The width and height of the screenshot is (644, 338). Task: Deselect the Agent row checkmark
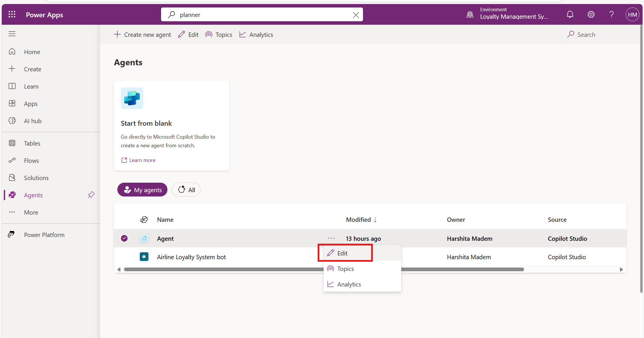124,238
